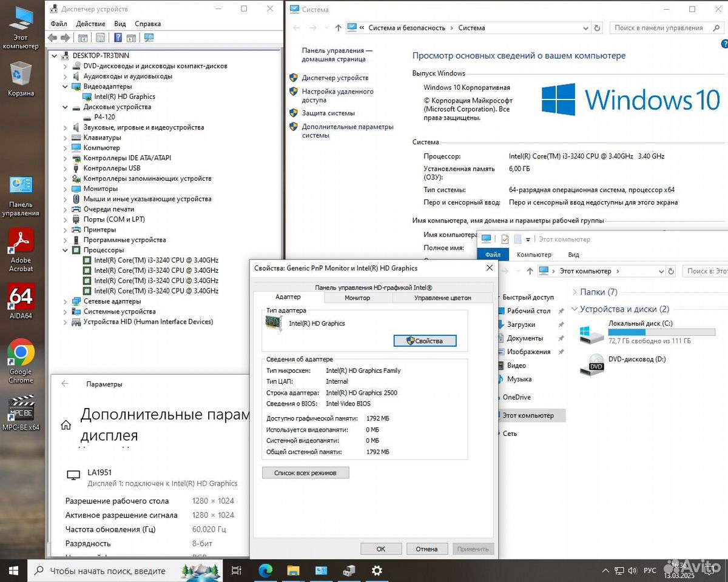
Task: Click Windows Start button on taskbar
Action: [13, 570]
